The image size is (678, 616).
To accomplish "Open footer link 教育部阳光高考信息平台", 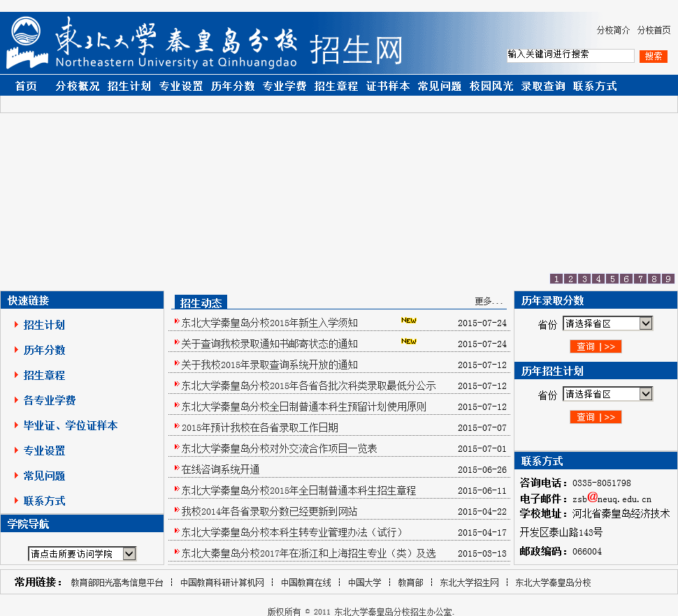I will [x=117, y=582].
